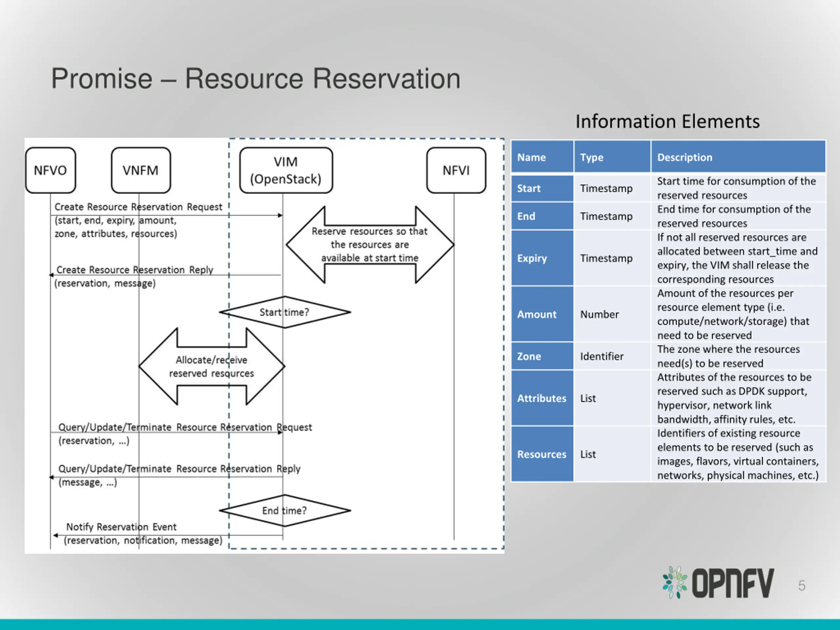The width and height of the screenshot is (840, 630).
Task: Click the 'Expiry' name cell
Action: [x=542, y=258]
